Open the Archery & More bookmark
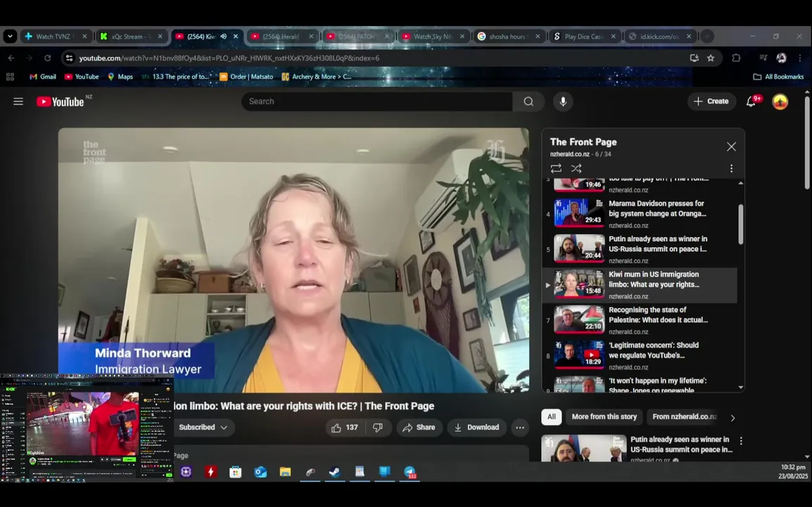The height and width of the screenshot is (507, 812). tap(317, 77)
